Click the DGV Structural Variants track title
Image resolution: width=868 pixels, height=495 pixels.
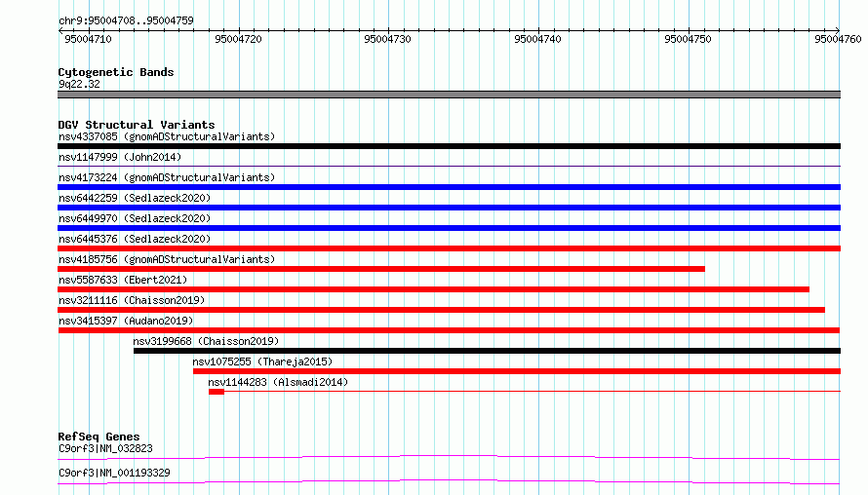[x=137, y=125]
